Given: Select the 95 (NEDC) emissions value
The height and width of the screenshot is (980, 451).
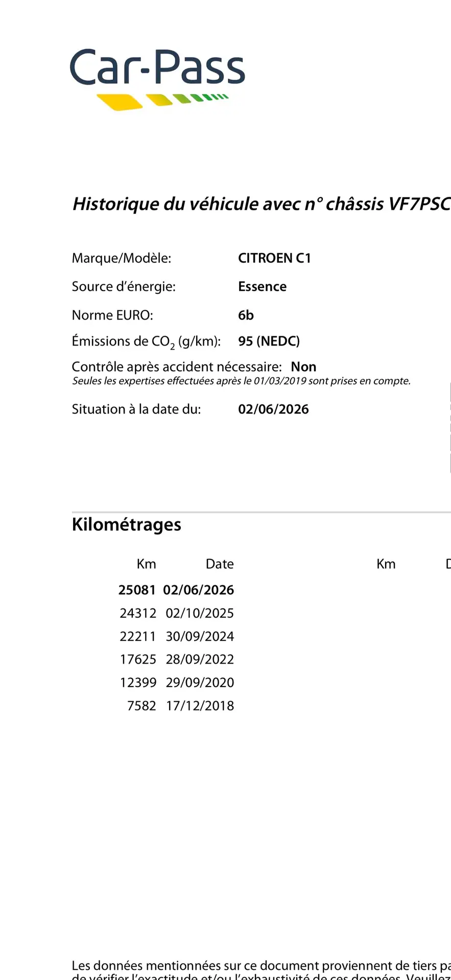Looking at the screenshot, I should 269,341.
